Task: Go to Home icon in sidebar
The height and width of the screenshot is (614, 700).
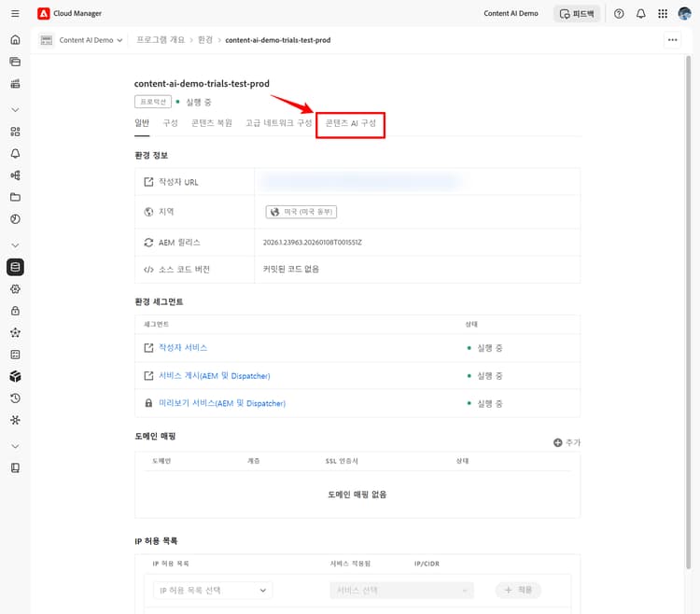Action: tap(15, 40)
